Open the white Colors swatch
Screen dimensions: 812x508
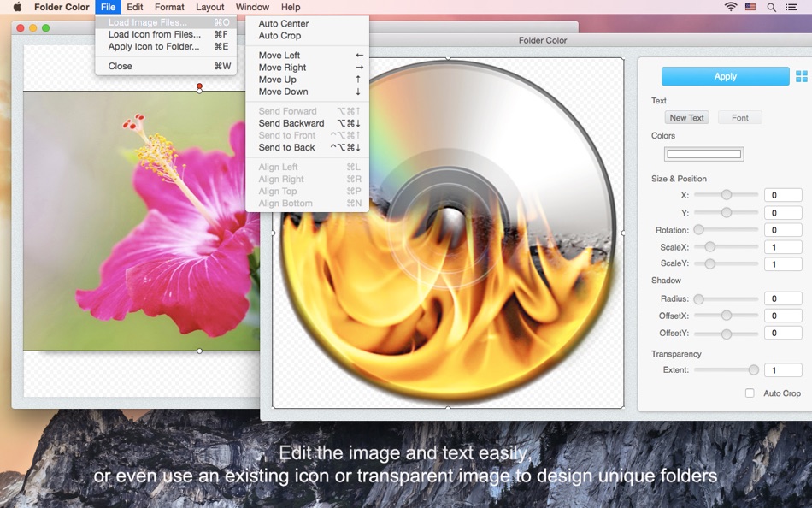point(703,154)
